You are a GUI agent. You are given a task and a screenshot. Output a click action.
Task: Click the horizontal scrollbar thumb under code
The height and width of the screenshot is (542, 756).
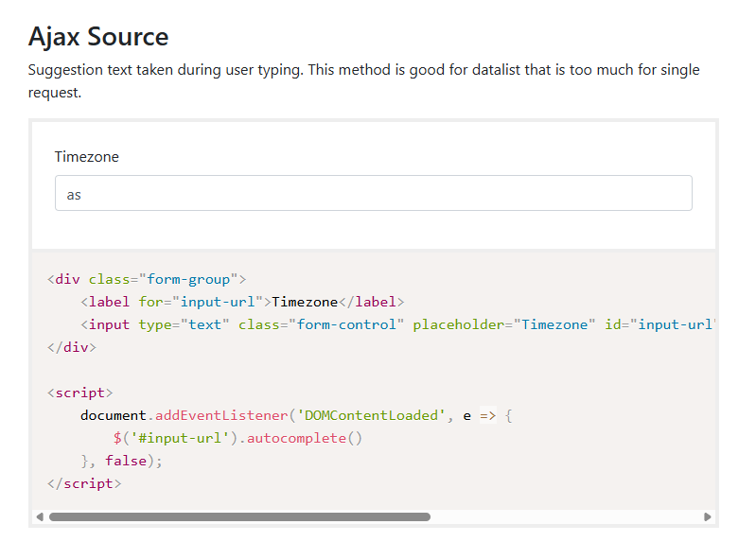pos(239,517)
